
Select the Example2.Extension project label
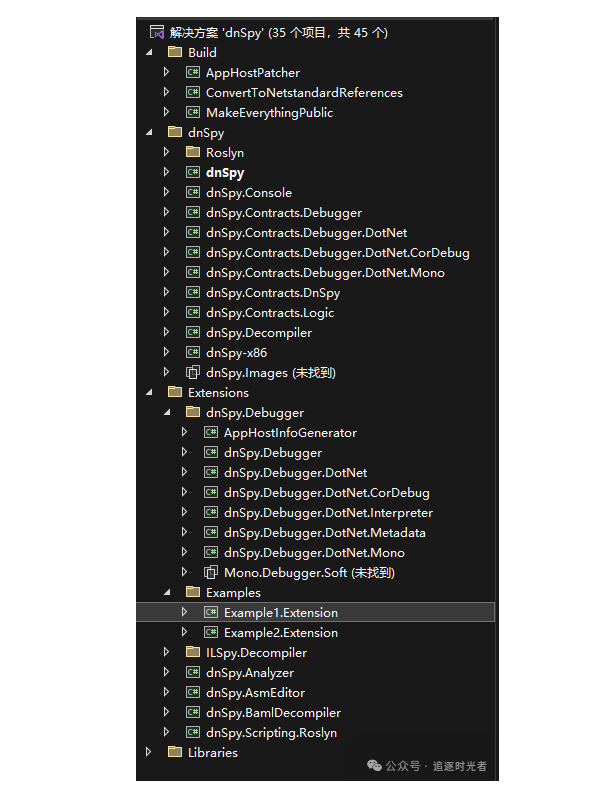click(281, 633)
